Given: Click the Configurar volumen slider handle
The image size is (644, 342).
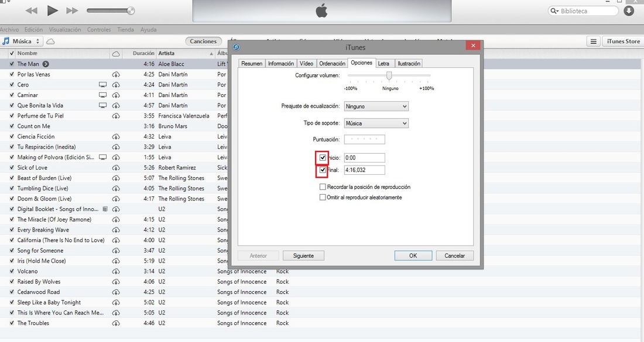Looking at the screenshot, I should tap(389, 75).
